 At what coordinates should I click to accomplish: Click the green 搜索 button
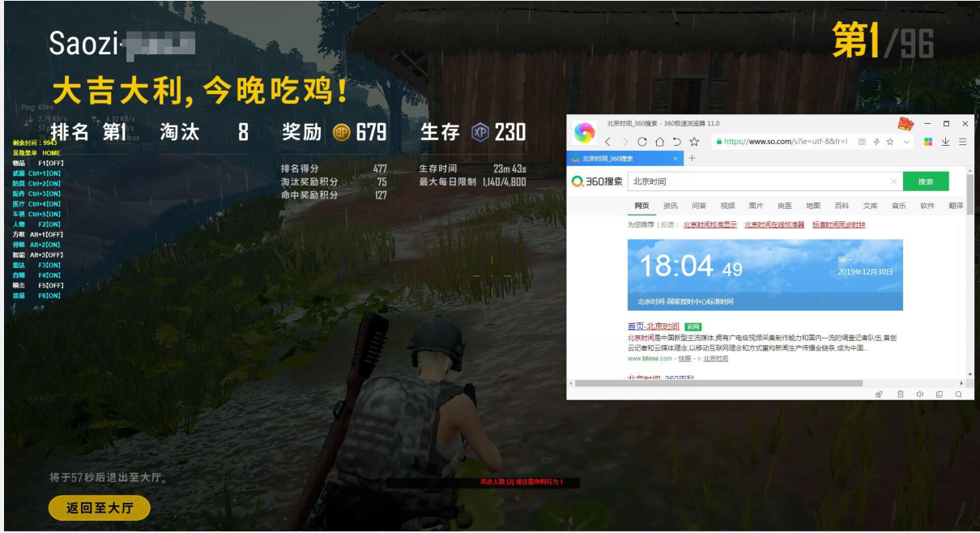pyautogui.click(x=926, y=181)
